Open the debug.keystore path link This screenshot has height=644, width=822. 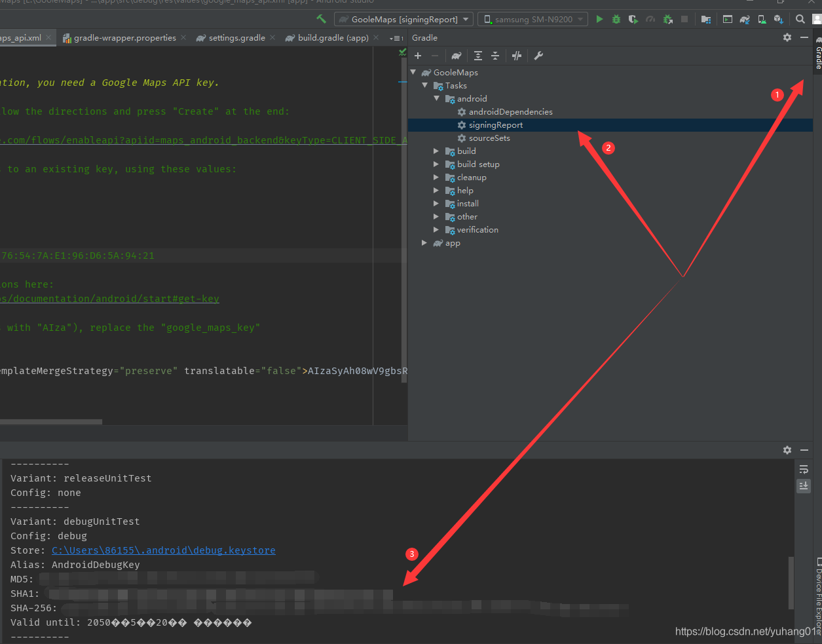coord(164,550)
